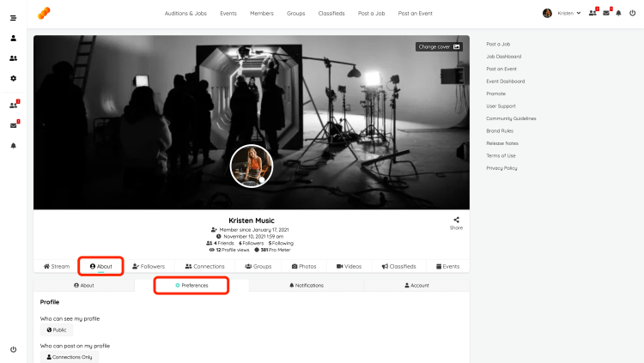Open the Release Notes link

tap(502, 143)
